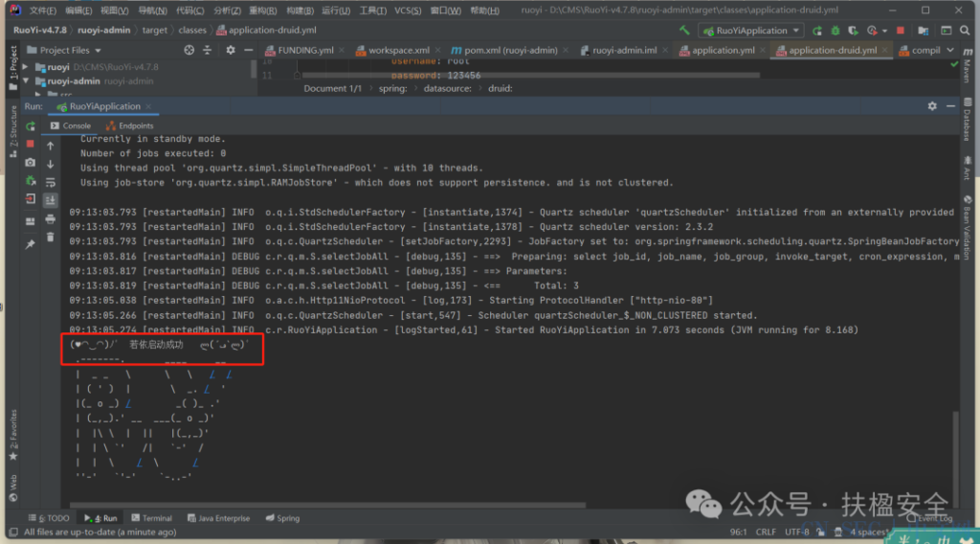Open the Endpoints tab
This screenshot has width=980, height=544.
tap(130, 125)
